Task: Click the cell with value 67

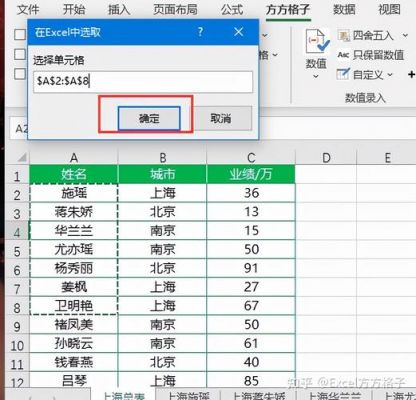Action: click(x=251, y=306)
